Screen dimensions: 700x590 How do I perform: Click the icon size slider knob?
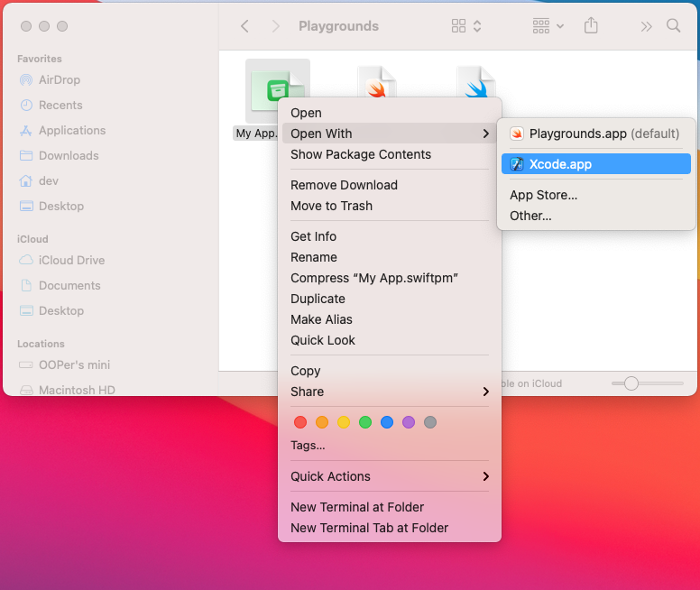(x=631, y=383)
